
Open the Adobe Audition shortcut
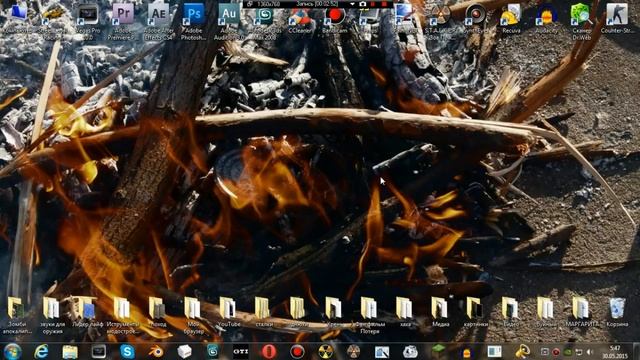(x=229, y=20)
